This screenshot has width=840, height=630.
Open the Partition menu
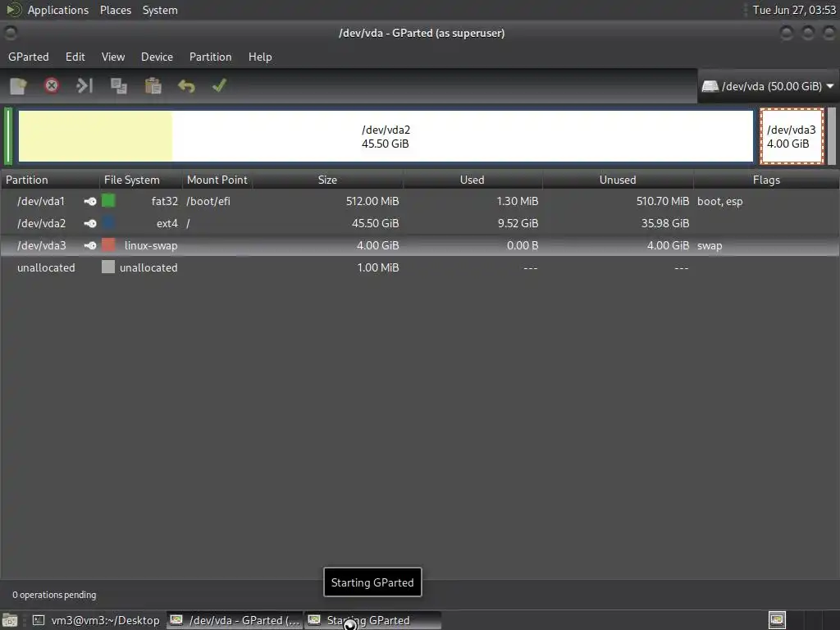pos(211,57)
